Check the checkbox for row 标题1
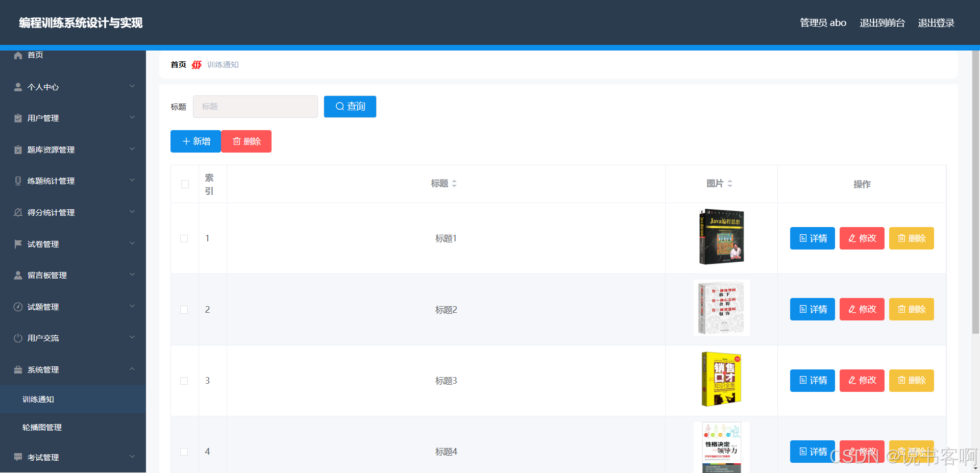The image size is (980, 473). tap(184, 239)
